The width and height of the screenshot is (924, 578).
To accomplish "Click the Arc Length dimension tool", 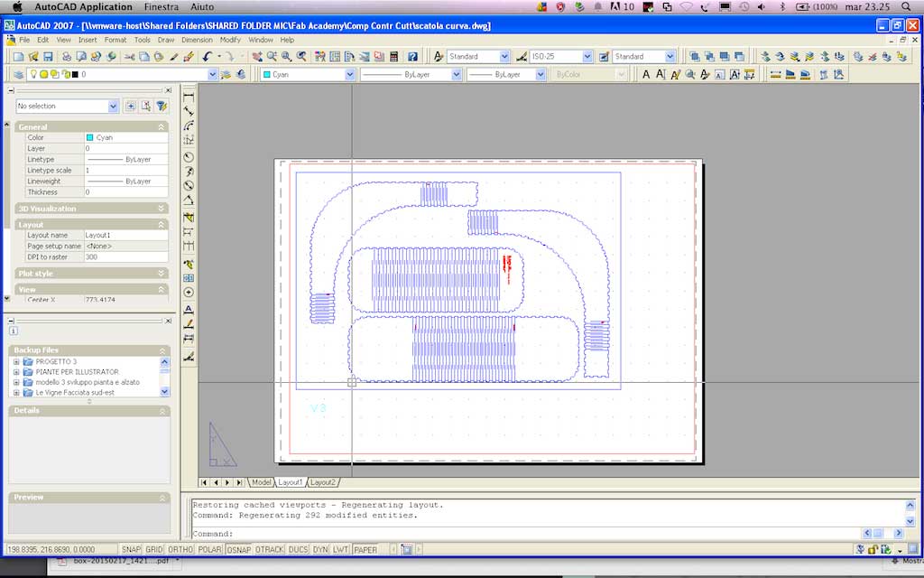I will 189,126.
